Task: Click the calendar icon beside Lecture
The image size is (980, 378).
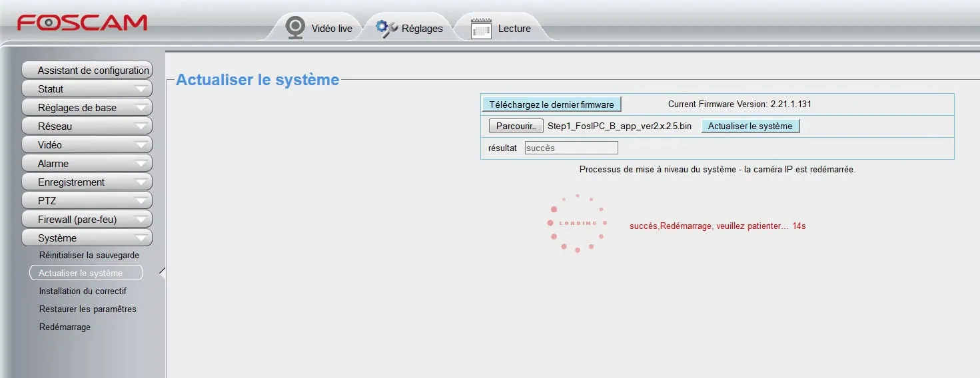Action: click(481, 29)
